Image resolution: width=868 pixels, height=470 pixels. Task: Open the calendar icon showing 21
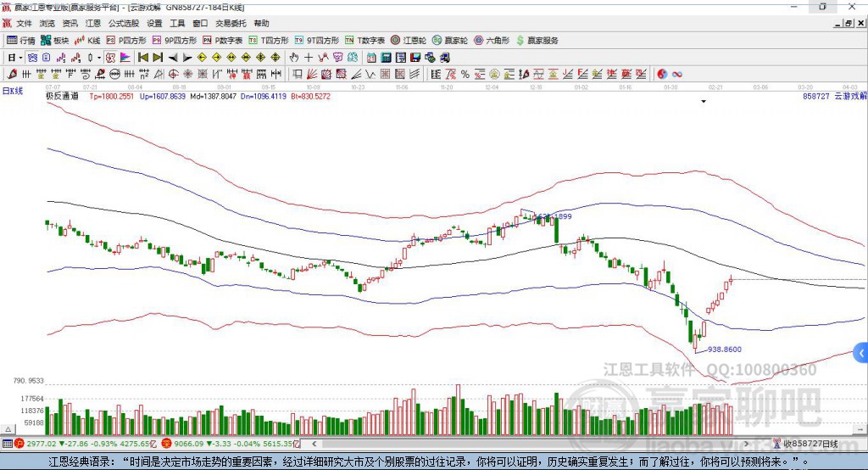click(371, 58)
